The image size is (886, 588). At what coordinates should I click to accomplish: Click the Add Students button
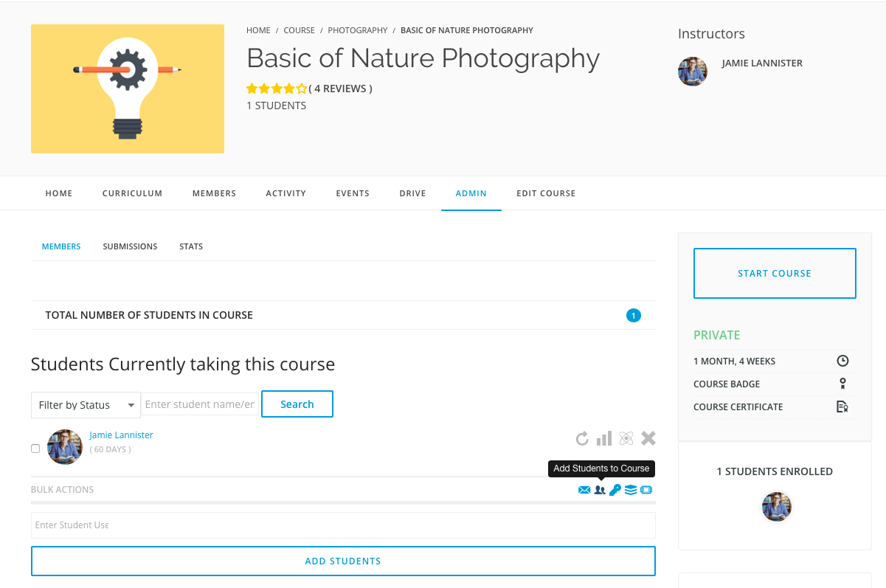(x=343, y=561)
